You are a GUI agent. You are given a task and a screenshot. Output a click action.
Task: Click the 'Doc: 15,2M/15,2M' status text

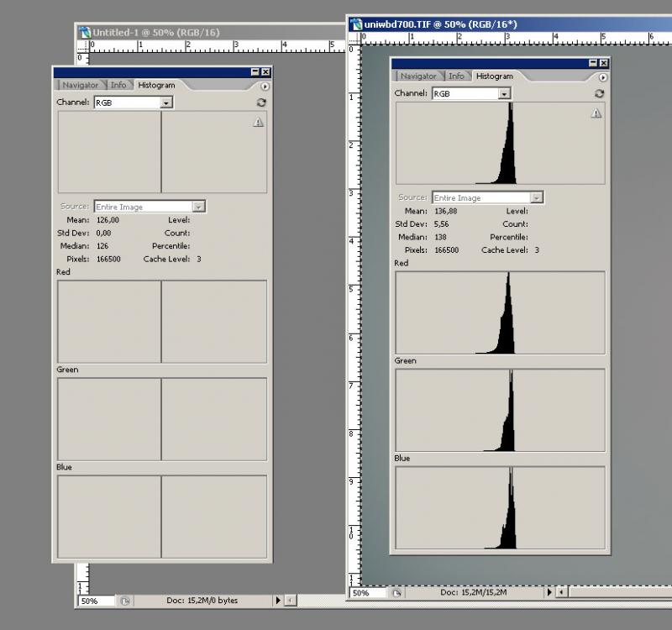pos(474,592)
